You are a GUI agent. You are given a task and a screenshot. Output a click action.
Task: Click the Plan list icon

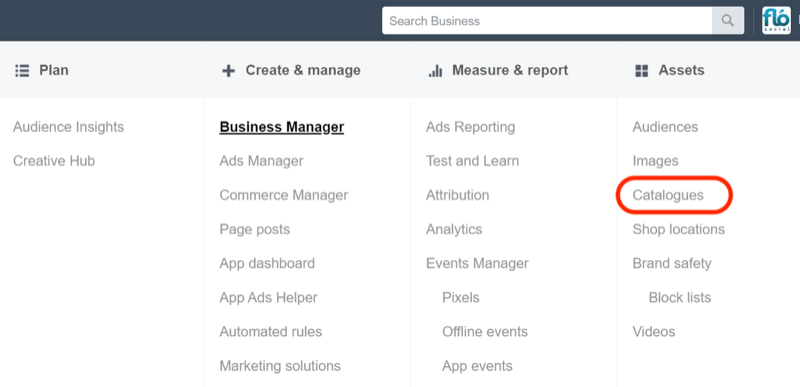click(x=22, y=70)
